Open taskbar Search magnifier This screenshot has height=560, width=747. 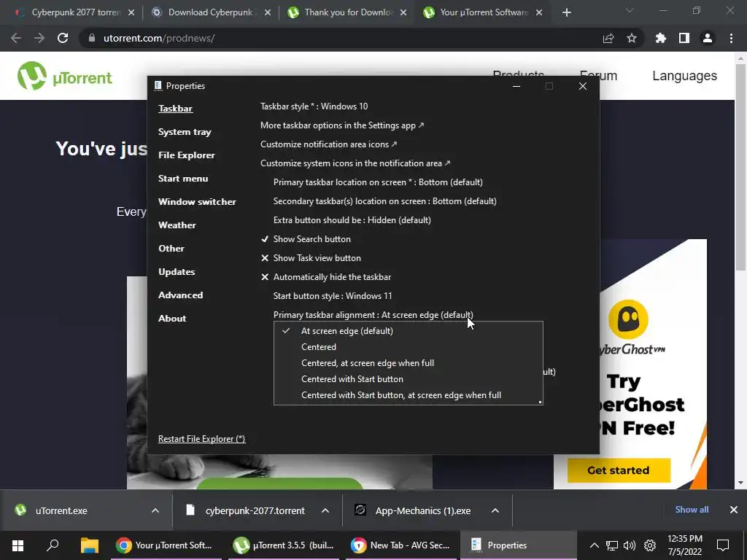(53, 545)
